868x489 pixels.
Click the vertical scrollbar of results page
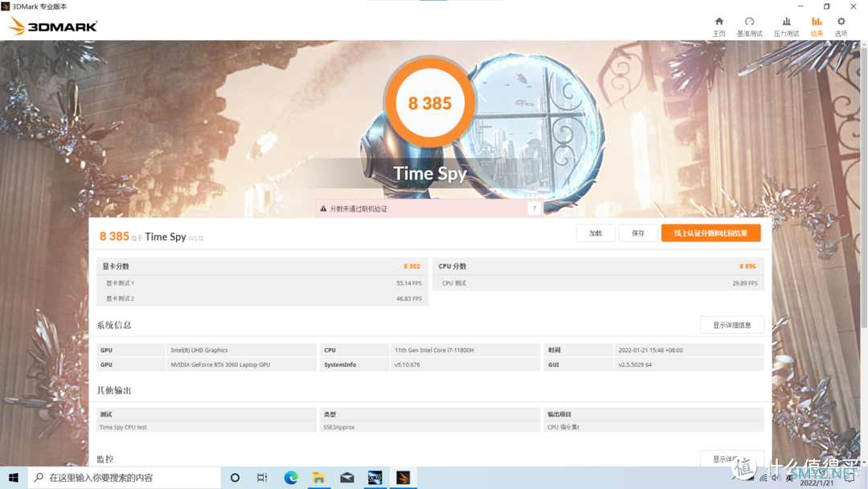[x=864, y=188]
